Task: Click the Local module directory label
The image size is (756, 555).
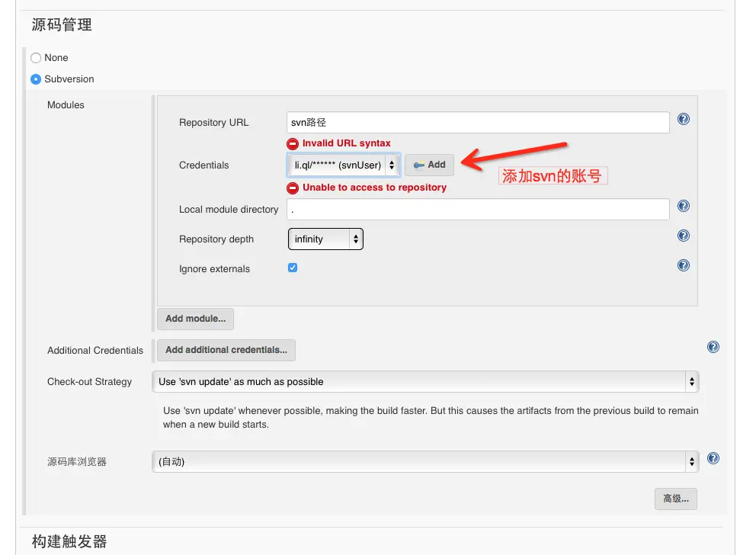Action: click(229, 210)
